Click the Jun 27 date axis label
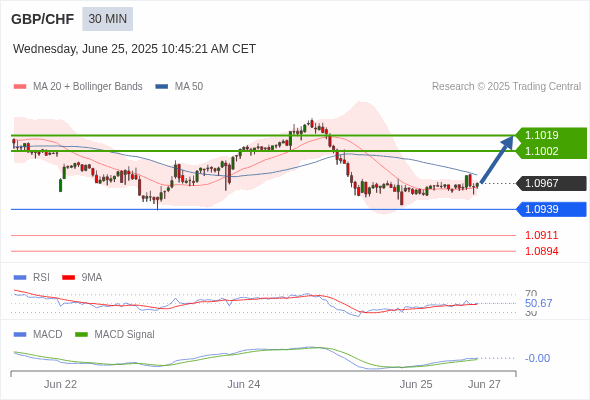Screen dimensions: 590x400 [484, 385]
